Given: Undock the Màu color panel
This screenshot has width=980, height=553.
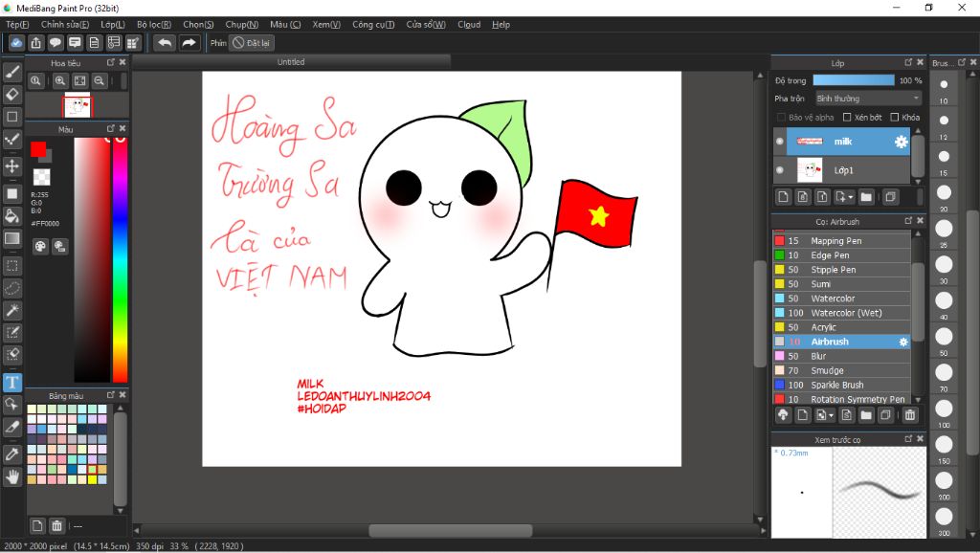Looking at the screenshot, I should point(111,129).
